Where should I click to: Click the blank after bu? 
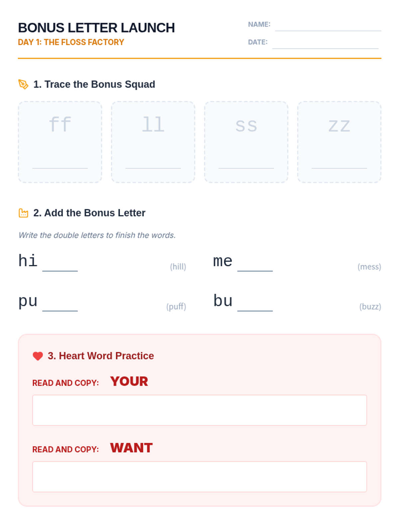click(255, 305)
